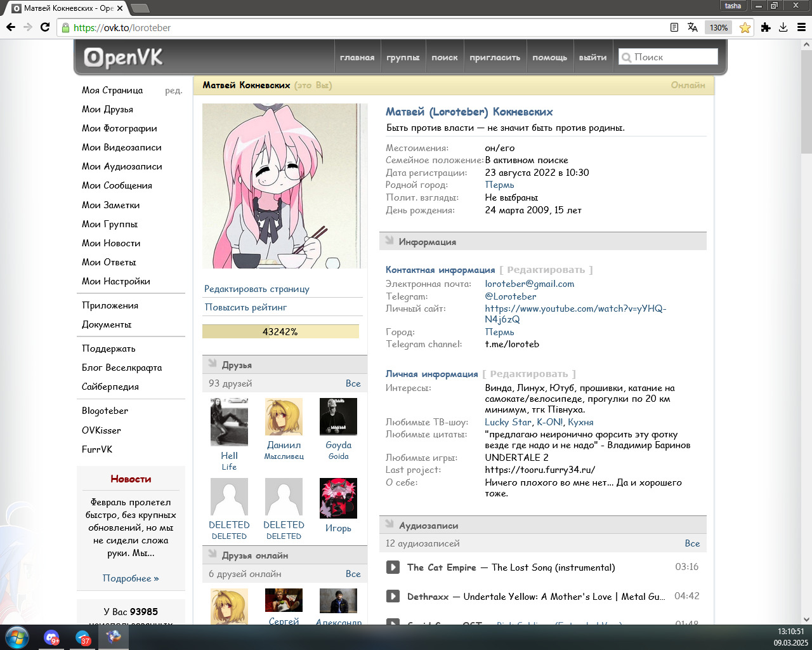Click Все in the 12 аудиозаписей row
This screenshot has width=812, height=650.
click(x=693, y=543)
